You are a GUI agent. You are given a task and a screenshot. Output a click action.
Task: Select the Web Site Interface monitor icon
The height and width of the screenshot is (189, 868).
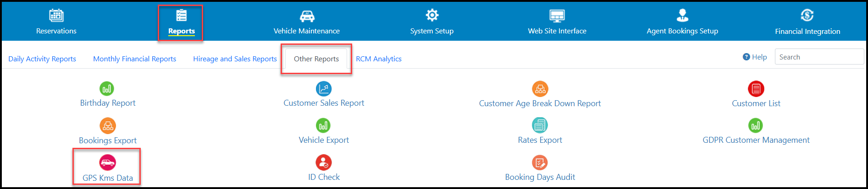click(x=557, y=16)
